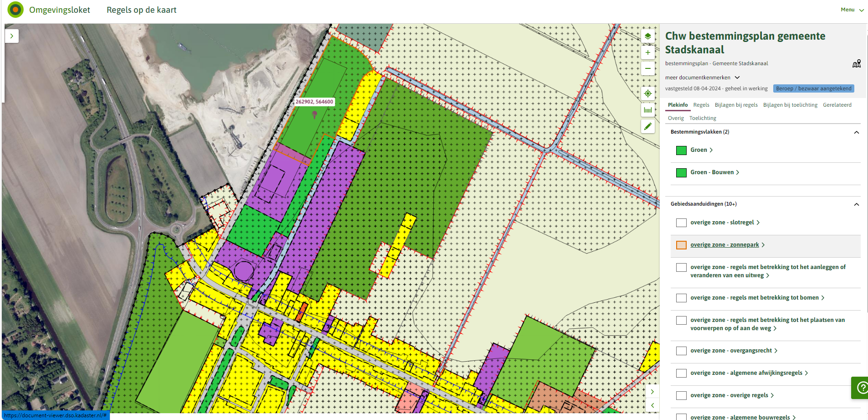
Task: Check algemene afwijkingsregels box
Action: 681,373
